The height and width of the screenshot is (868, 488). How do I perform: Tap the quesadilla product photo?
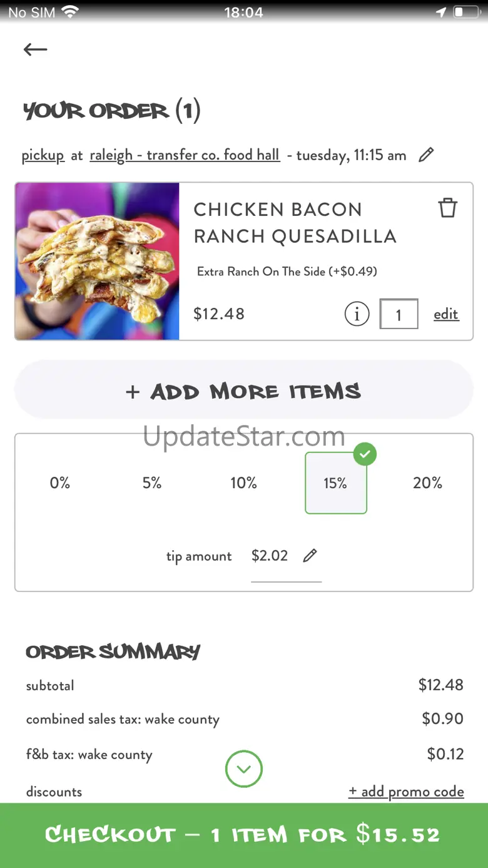[x=97, y=261]
